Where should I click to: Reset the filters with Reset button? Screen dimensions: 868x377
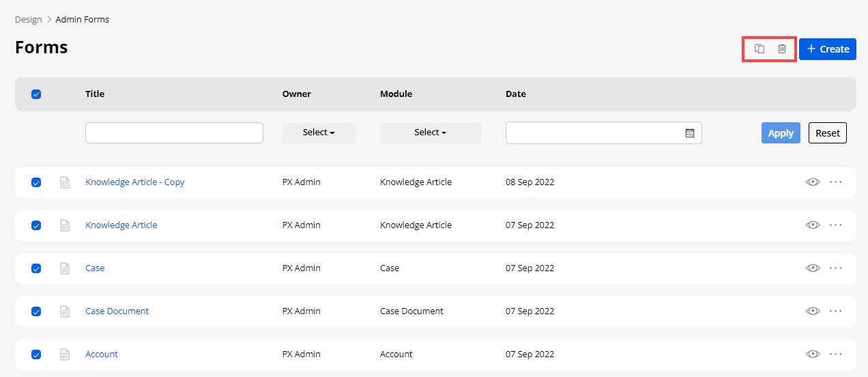[827, 133]
